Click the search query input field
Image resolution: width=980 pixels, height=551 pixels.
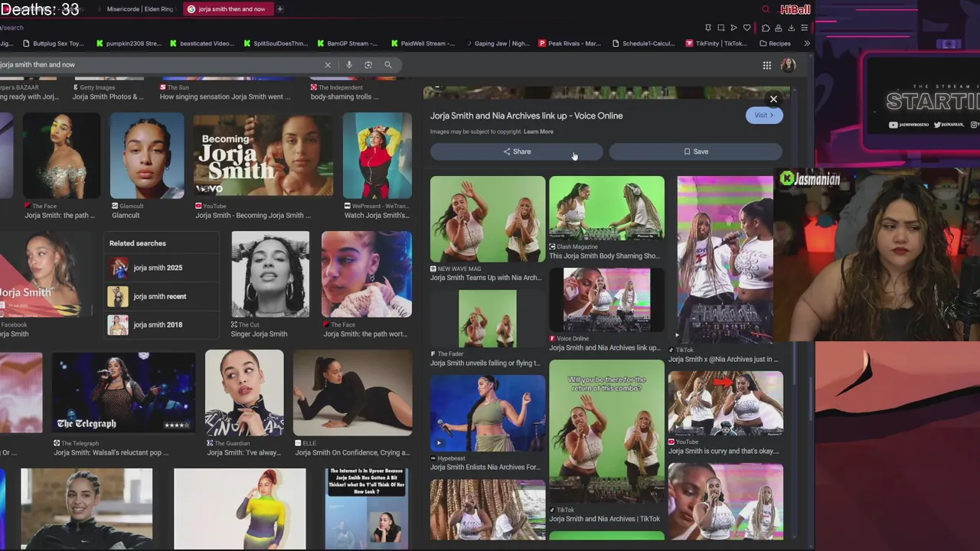pyautogui.click(x=161, y=65)
